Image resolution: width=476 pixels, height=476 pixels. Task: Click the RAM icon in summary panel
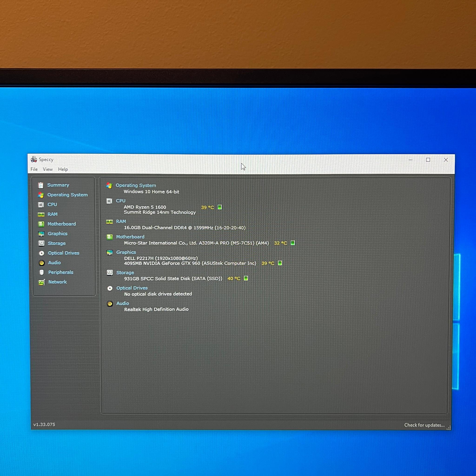pos(109,221)
